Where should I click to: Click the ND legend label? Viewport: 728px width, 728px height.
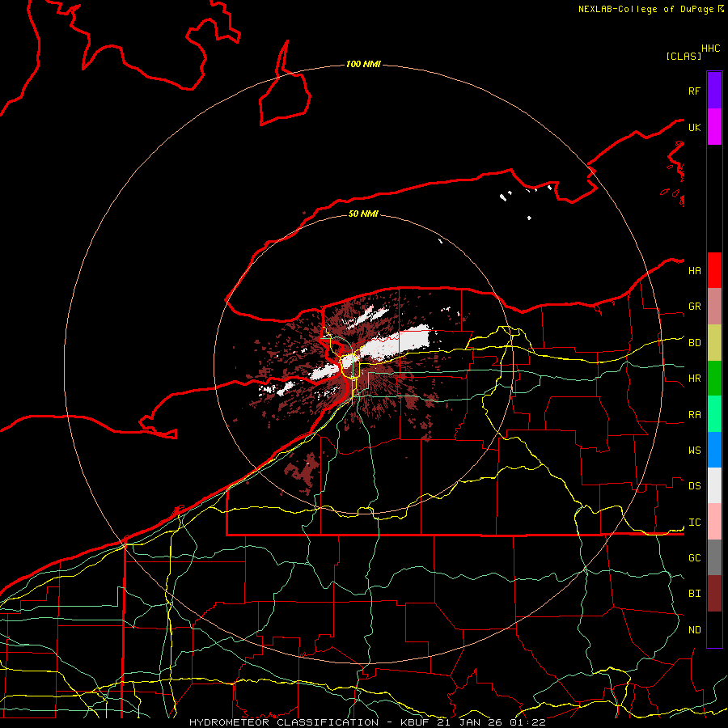pos(694,630)
